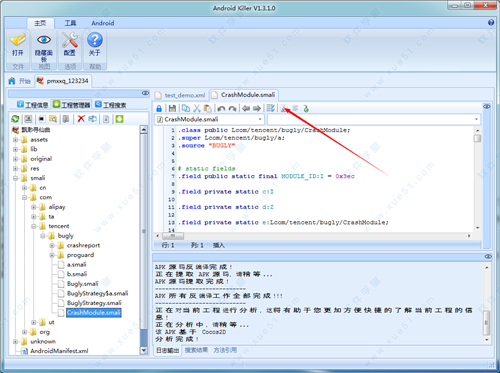Toggle the eye icon on the log output panel
500x373 pixels.
pyautogui.click(x=488, y=256)
